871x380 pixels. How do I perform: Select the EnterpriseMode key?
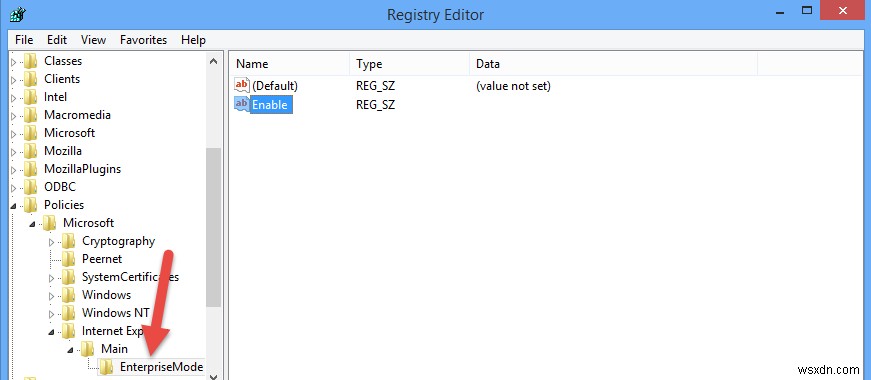point(161,367)
